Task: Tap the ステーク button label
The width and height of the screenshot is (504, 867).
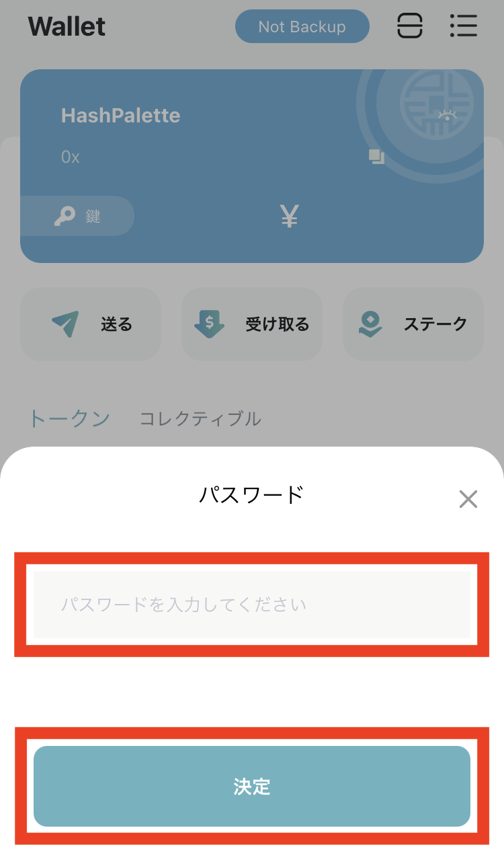Action: click(435, 324)
